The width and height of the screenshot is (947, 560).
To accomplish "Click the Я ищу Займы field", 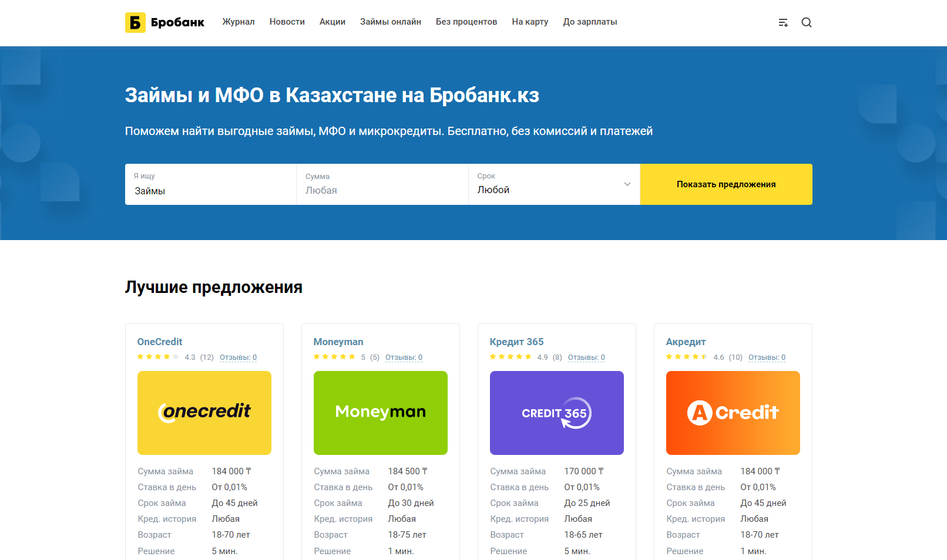I will pyautogui.click(x=210, y=184).
